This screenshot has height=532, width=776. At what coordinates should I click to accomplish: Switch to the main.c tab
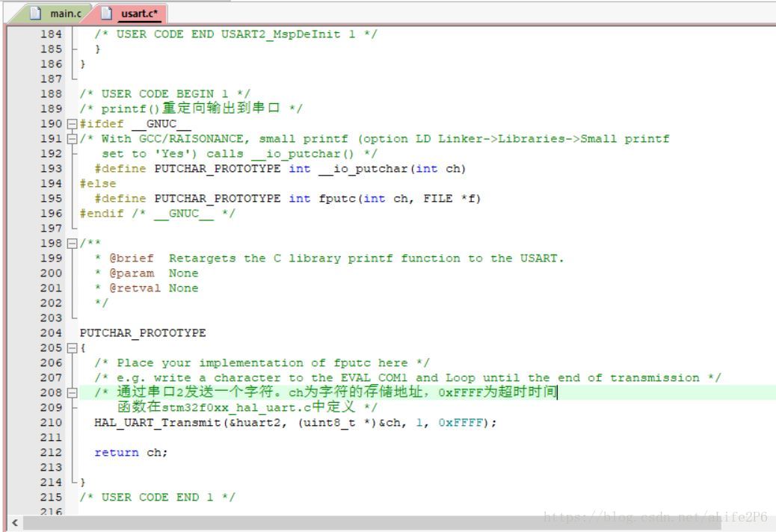pos(55,13)
